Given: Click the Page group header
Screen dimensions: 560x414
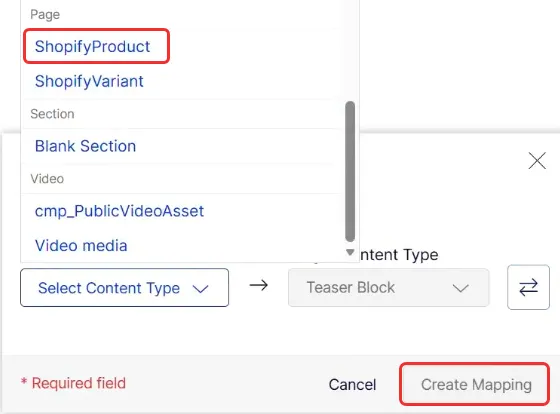Looking at the screenshot, I should pos(45,14).
